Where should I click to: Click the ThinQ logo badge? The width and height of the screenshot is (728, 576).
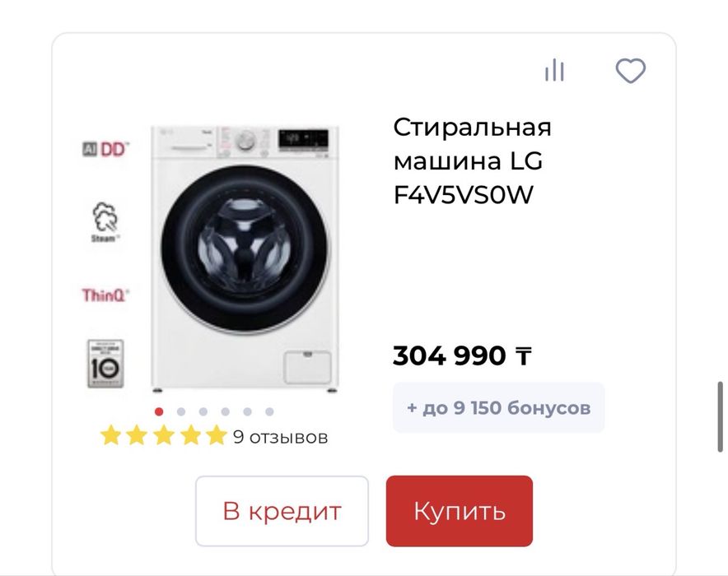(x=105, y=295)
